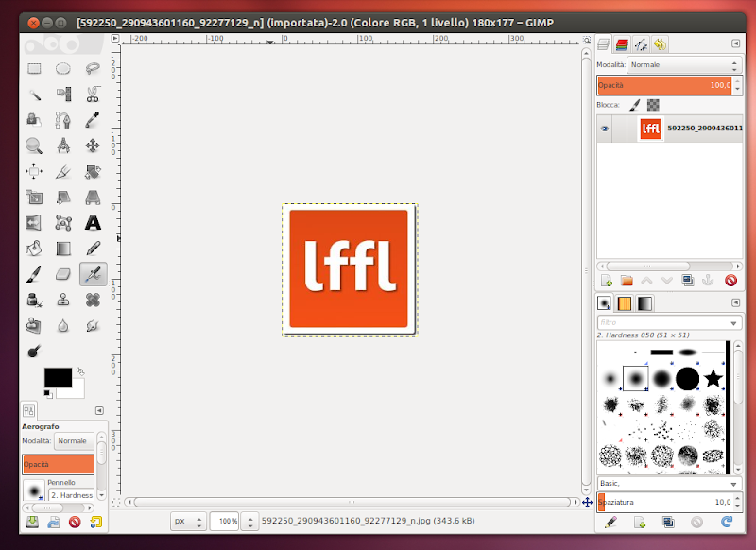This screenshot has width=756, height=550.
Task: Select the Flip tool
Action: [x=34, y=223]
